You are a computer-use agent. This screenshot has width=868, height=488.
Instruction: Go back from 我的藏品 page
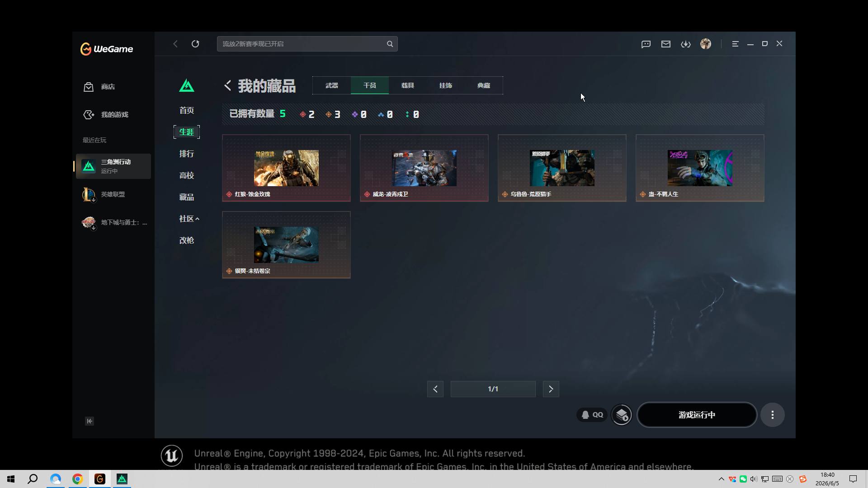click(x=227, y=85)
